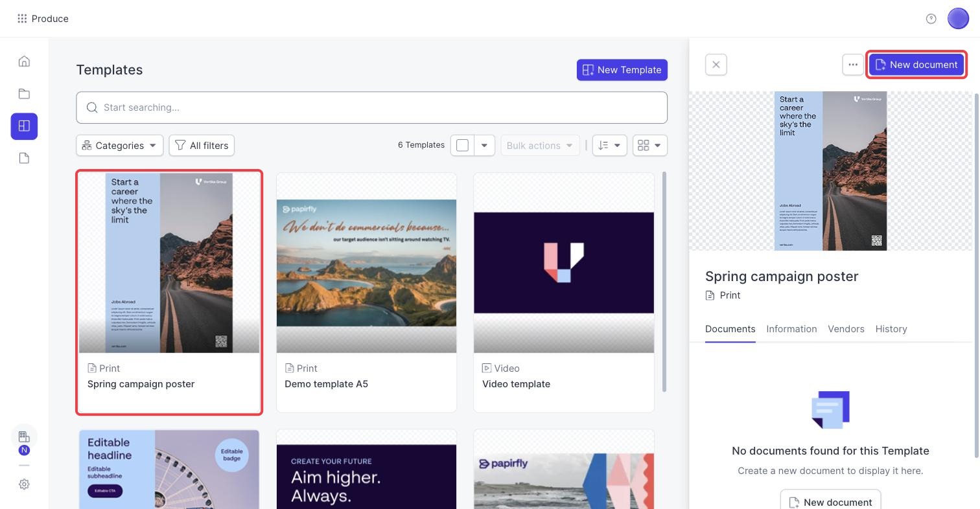This screenshot has height=509, width=980.
Task: Switch to the Information tab
Action: (791, 329)
